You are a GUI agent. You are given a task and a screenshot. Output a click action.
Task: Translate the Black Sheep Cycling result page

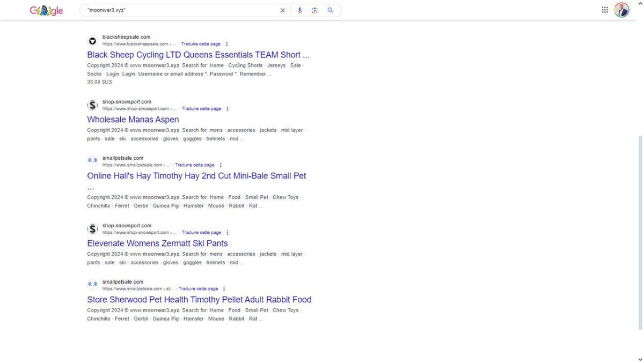click(201, 44)
